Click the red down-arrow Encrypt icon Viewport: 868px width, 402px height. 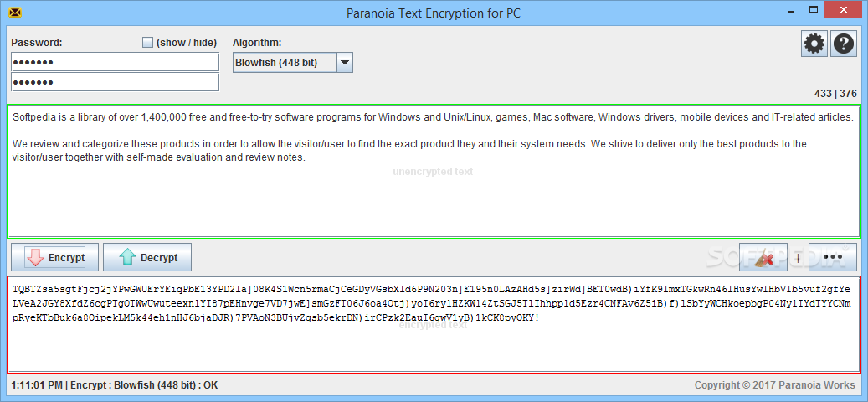click(x=35, y=257)
